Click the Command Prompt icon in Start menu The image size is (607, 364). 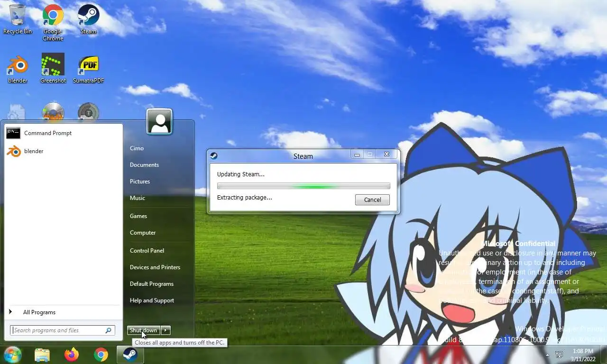[13, 133]
